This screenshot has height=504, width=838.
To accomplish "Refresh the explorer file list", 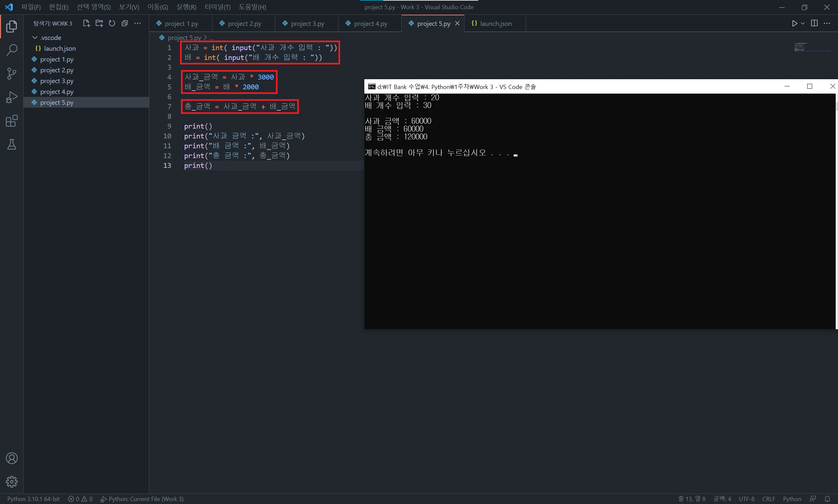I will [x=112, y=24].
